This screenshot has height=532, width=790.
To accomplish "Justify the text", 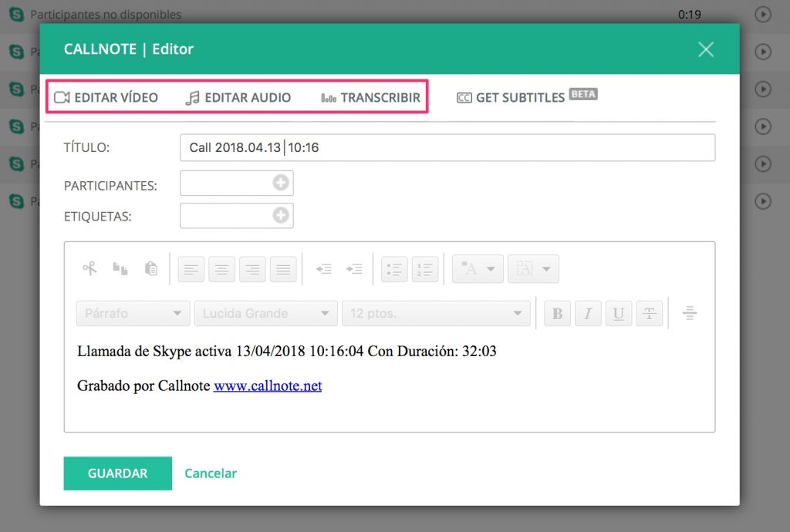I will point(283,269).
